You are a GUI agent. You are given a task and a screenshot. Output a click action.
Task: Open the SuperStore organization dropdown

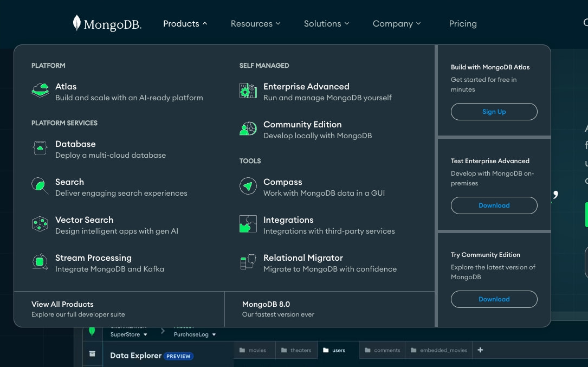pyautogui.click(x=128, y=334)
